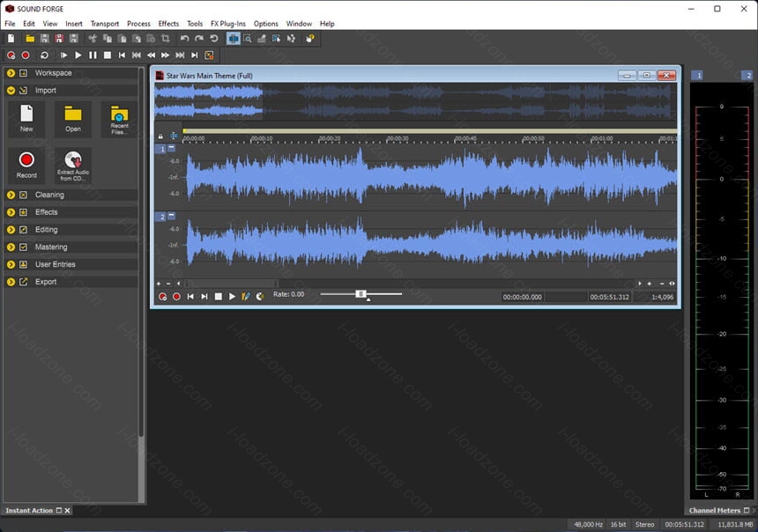Open the File menu

coord(10,24)
